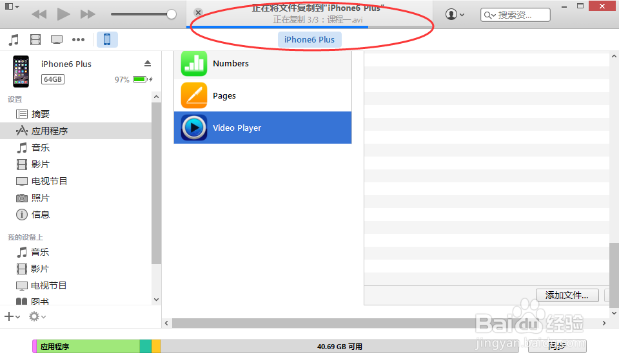Screen dimensions: 619x364
Task: Click the summary list icon beside 摘要
Action: click(22, 114)
